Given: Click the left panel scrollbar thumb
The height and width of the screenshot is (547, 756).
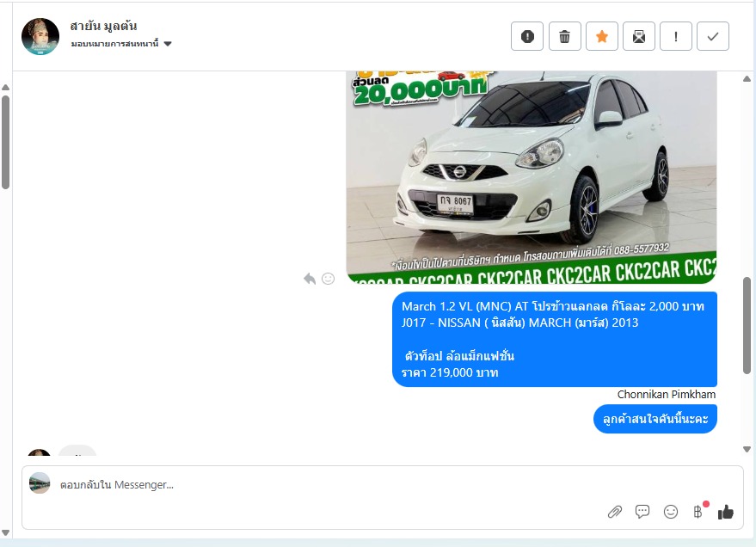Looking at the screenshot, I should 6,143.
